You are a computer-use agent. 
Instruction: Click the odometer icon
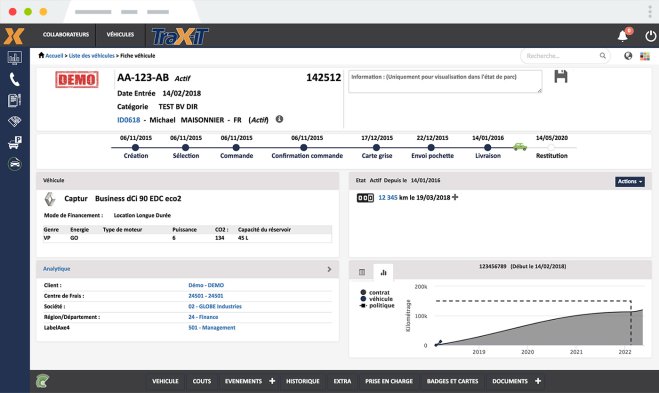[365, 198]
